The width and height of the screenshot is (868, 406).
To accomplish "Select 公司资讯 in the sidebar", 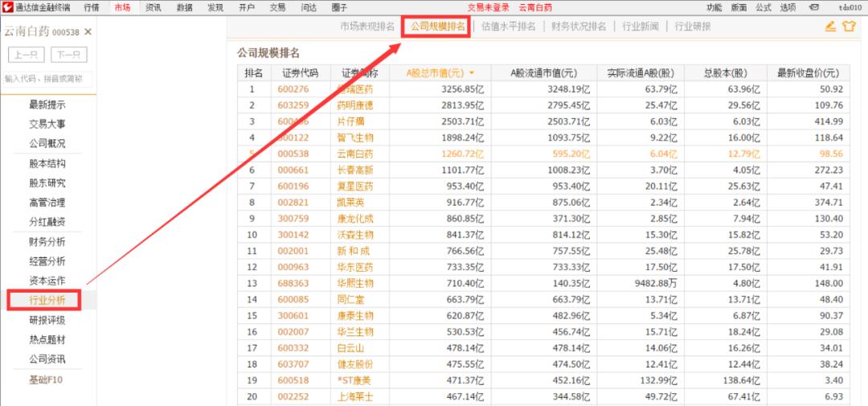I will (47, 359).
